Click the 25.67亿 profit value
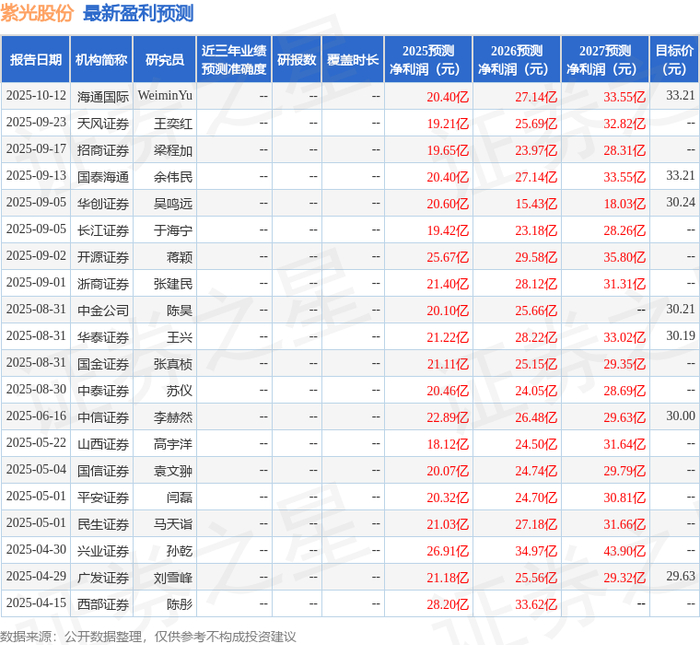Viewport: 700px width, 645px height. 448,257
